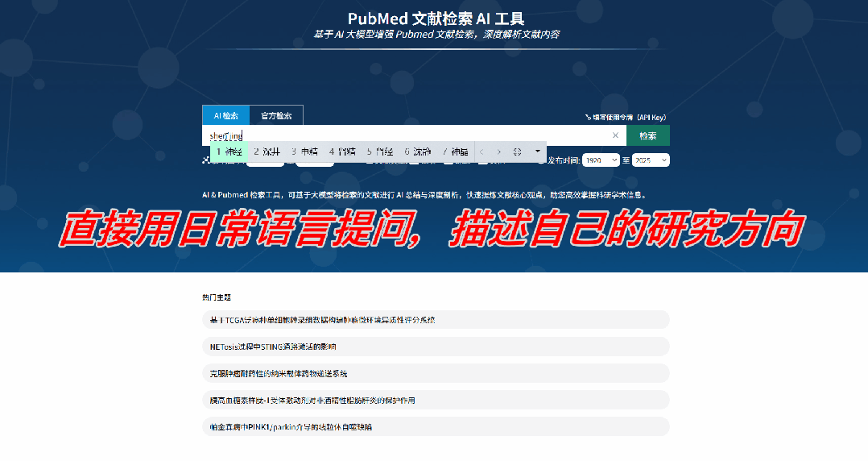This screenshot has width=868, height=461.
Task: Expand the IME candidate list arrow
Action: (x=537, y=152)
